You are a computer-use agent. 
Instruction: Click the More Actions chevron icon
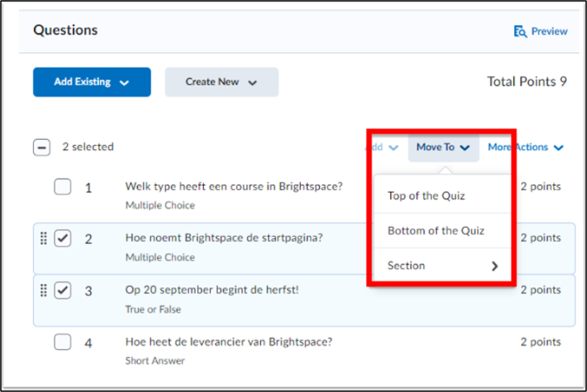559,148
